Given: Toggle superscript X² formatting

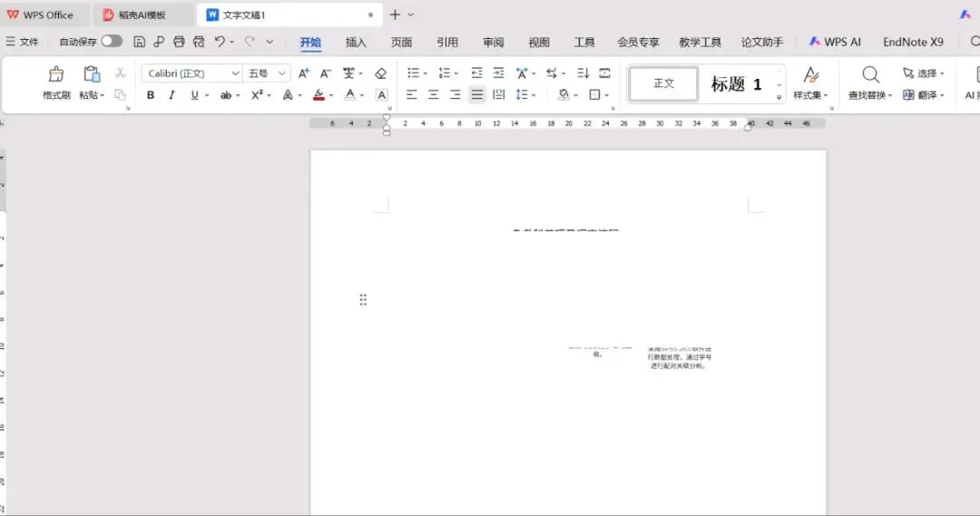Looking at the screenshot, I should tap(257, 95).
